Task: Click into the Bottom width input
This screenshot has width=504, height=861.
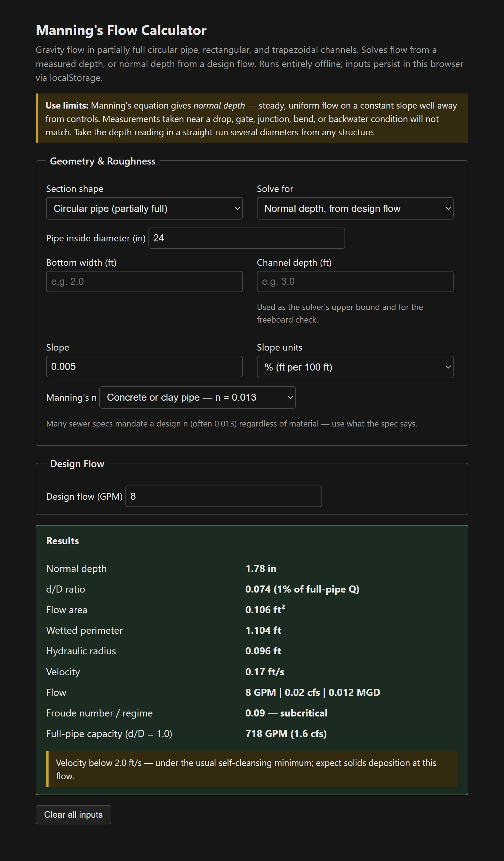Action: pyautogui.click(x=144, y=282)
